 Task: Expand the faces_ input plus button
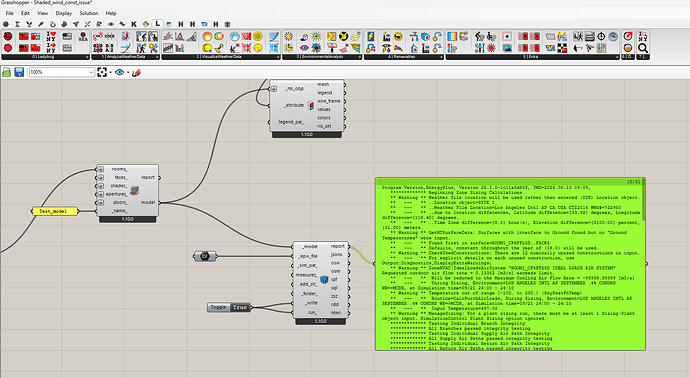[x=101, y=177]
